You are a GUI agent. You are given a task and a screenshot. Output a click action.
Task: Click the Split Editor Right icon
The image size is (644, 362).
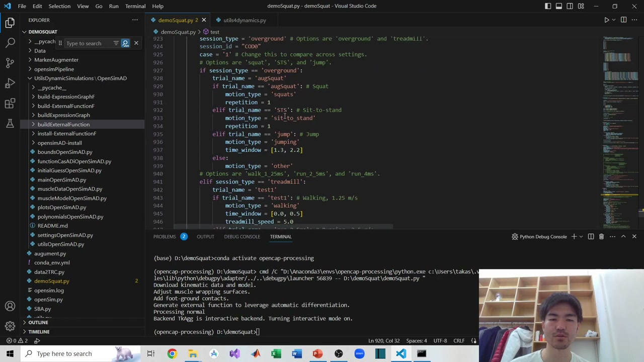click(x=623, y=20)
